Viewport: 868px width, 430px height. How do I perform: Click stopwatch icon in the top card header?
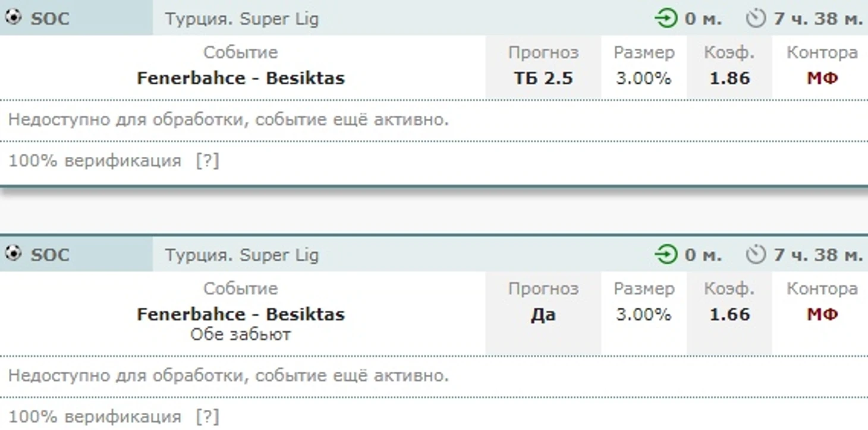[x=756, y=18]
